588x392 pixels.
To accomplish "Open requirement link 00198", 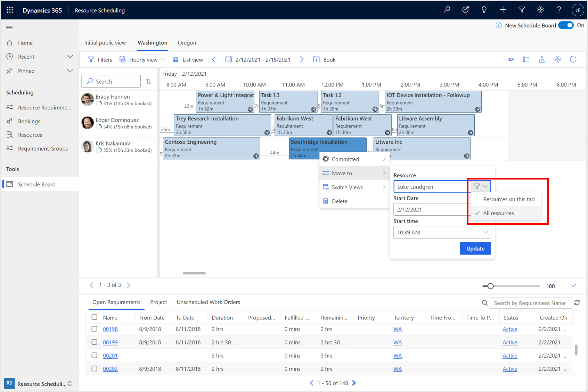I will [x=110, y=329].
